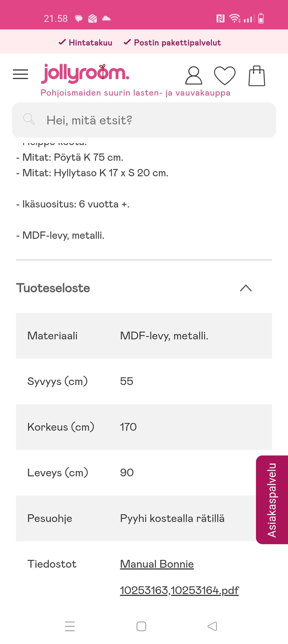Open the wishlist heart icon
288x644 pixels.
[x=226, y=75]
